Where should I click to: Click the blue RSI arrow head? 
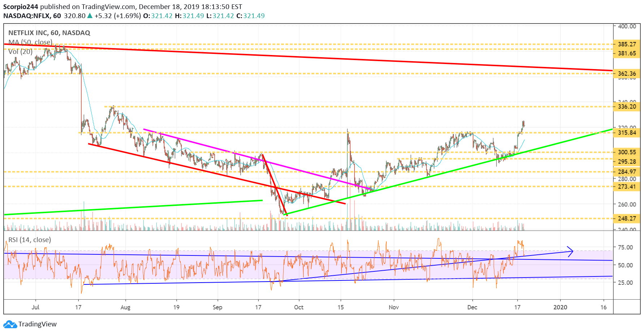(x=570, y=251)
